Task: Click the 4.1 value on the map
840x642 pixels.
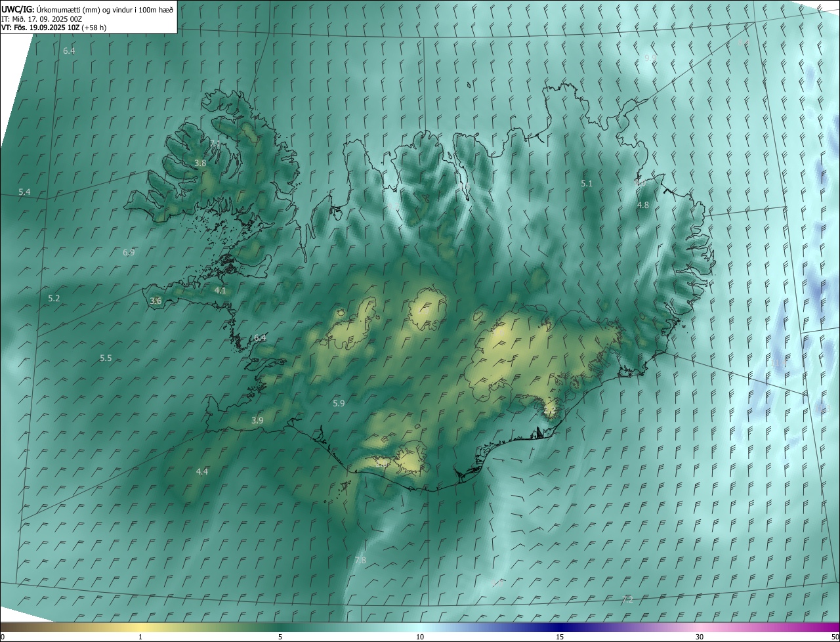Action: (x=220, y=291)
